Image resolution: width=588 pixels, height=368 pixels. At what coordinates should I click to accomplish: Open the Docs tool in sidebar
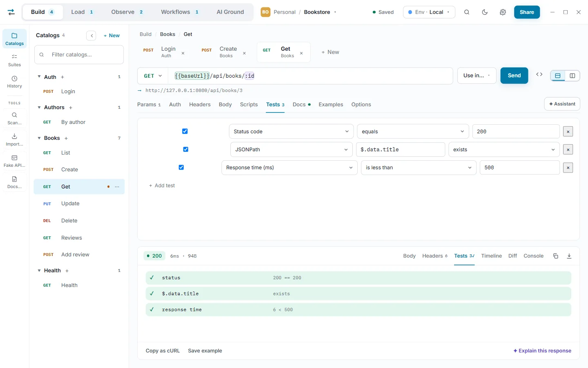[x=14, y=182]
